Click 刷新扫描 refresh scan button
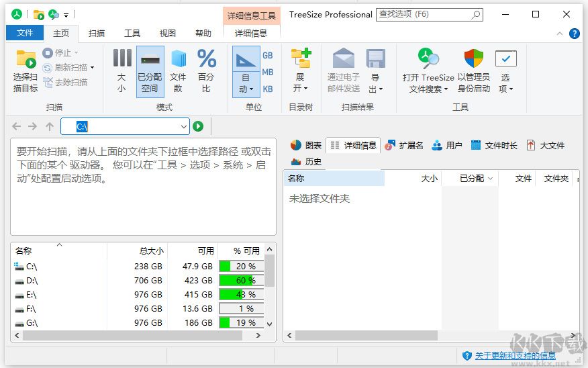This screenshot has height=368, width=588. coord(68,68)
